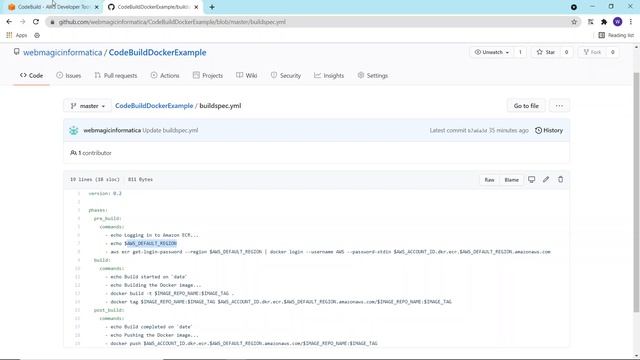Click the 'pre_build:' code line

coord(107,218)
